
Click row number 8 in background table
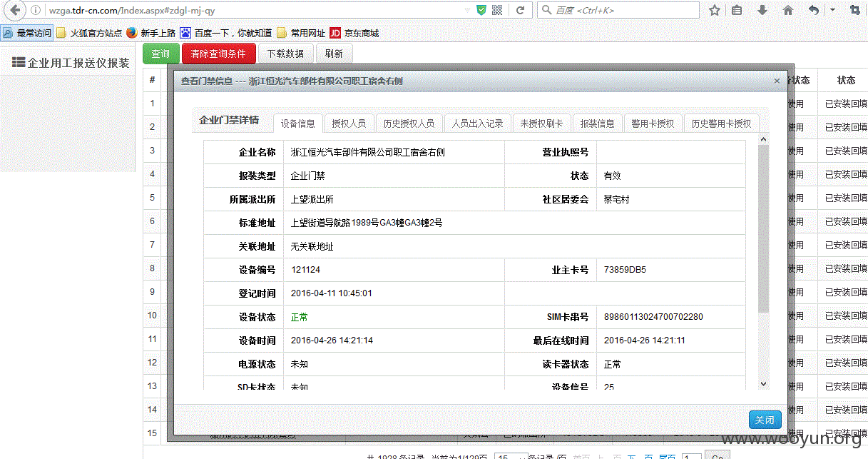click(152, 268)
